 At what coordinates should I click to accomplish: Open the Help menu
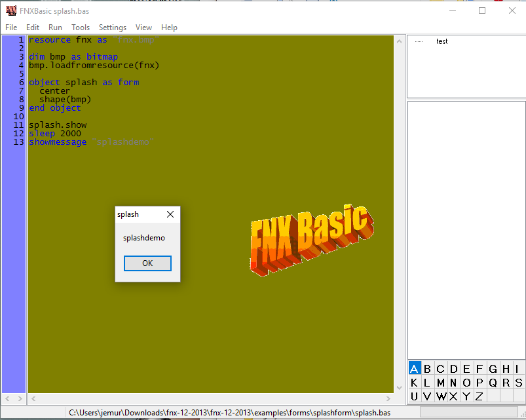[x=169, y=28]
